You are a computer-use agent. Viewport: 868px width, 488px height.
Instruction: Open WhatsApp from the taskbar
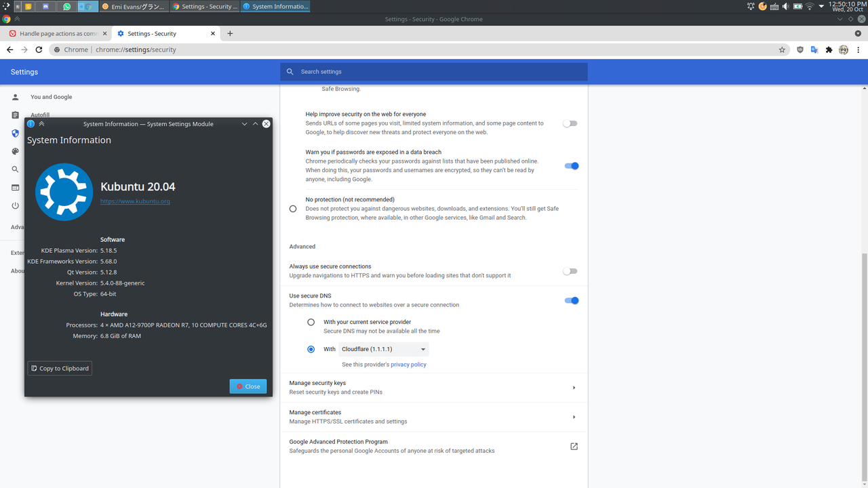[x=66, y=6]
